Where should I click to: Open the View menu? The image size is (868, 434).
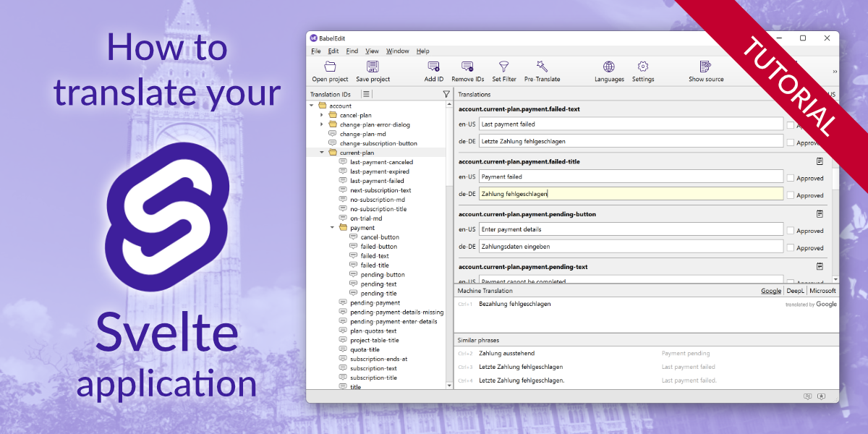click(x=372, y=51)
